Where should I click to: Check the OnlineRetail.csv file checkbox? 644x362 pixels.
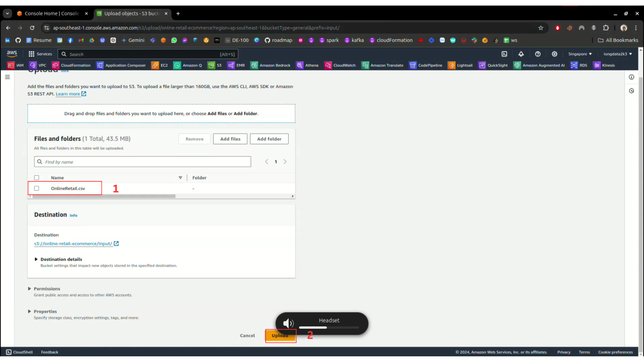pyautogui.click(x=37, y=188)
